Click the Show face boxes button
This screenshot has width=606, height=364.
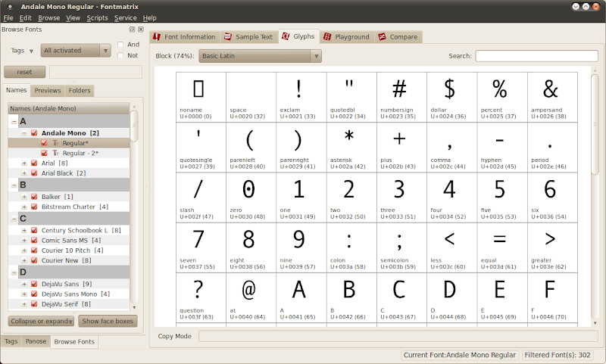pyautogui.click(x=108, y=321)
